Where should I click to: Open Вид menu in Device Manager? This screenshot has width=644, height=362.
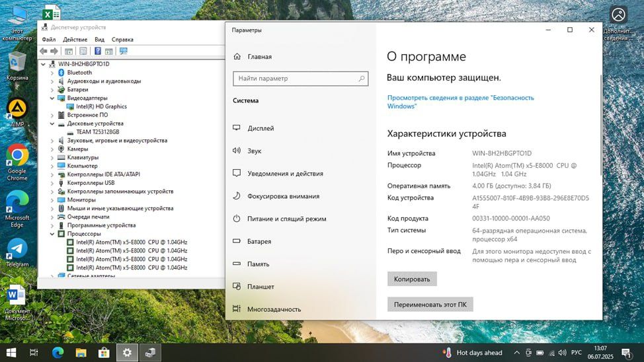99,40
